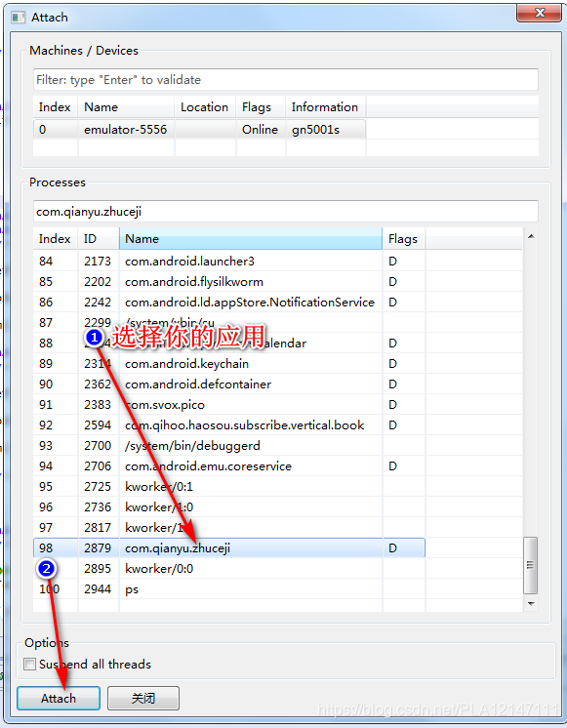Click the devices Information column header
Viewport: 567px width, 728px height.
[326, 106]
